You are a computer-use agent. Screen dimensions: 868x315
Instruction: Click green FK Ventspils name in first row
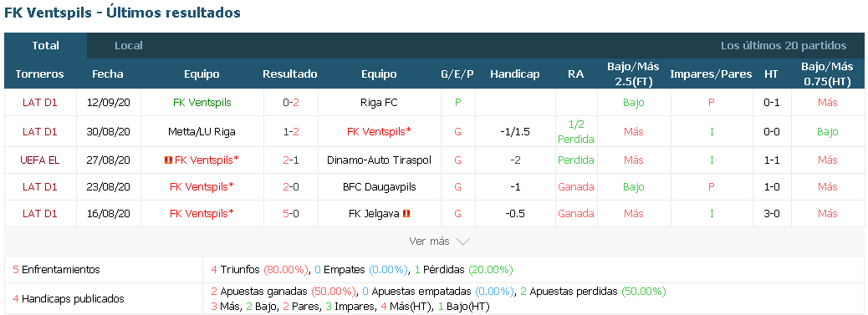point(202,103)
